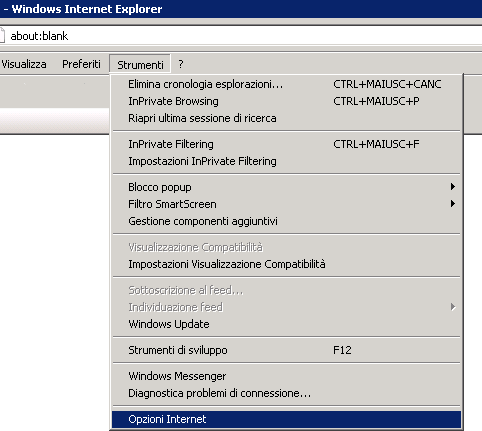Click the about:blank address field
This screenshot has height=431, width=482.
pos(243,35)
